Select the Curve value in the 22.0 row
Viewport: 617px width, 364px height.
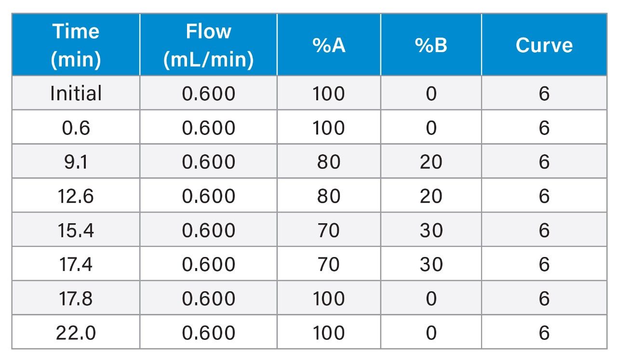(544, 333)
